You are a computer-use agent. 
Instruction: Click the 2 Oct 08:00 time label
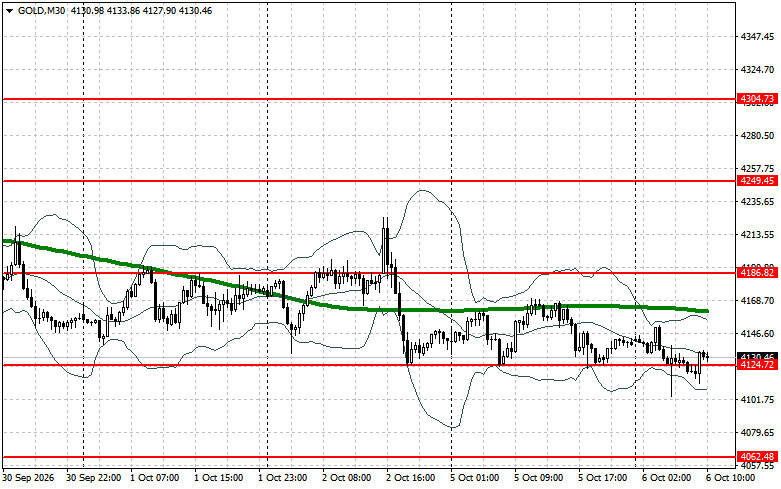coord(347,478)
